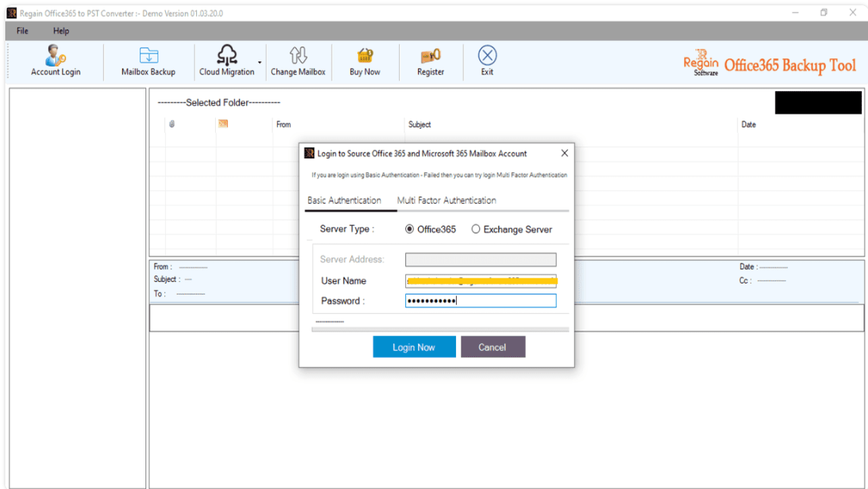Select the attachment column header checkbox area

(173, 124)
